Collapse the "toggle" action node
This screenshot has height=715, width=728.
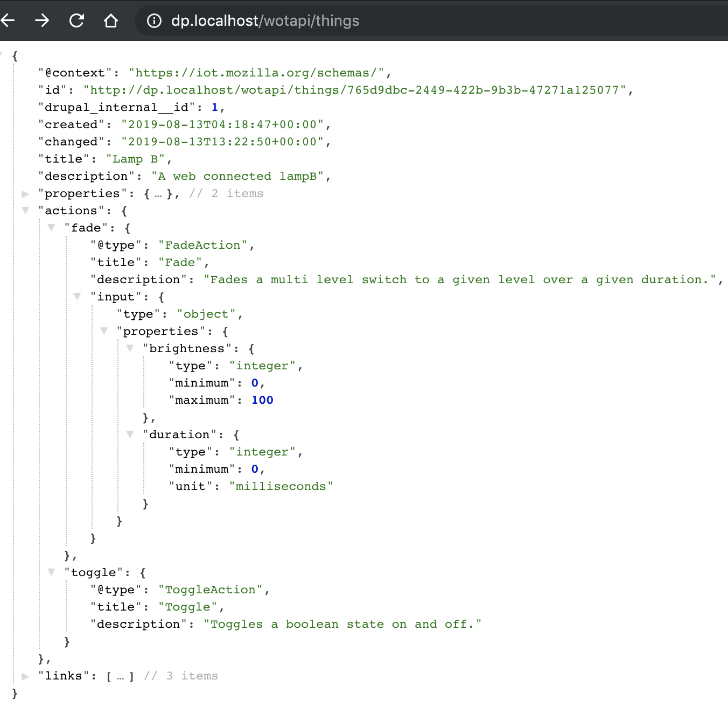[x=51, y=572]
